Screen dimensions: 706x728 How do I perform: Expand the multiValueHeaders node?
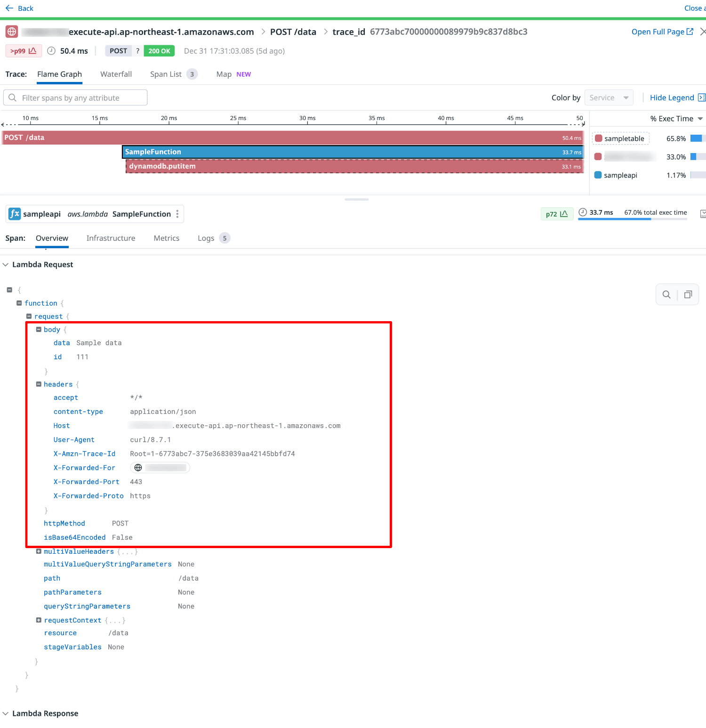[x=39, y=551]
